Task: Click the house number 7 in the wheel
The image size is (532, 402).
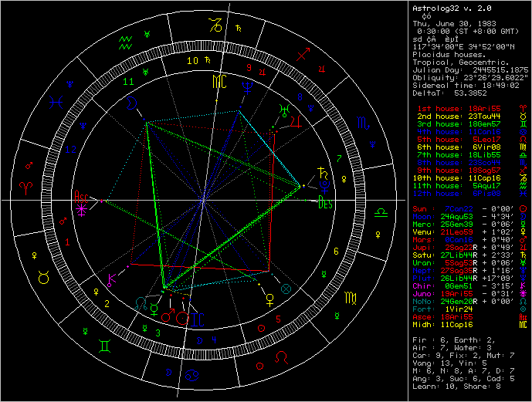Action: point(339,158)
